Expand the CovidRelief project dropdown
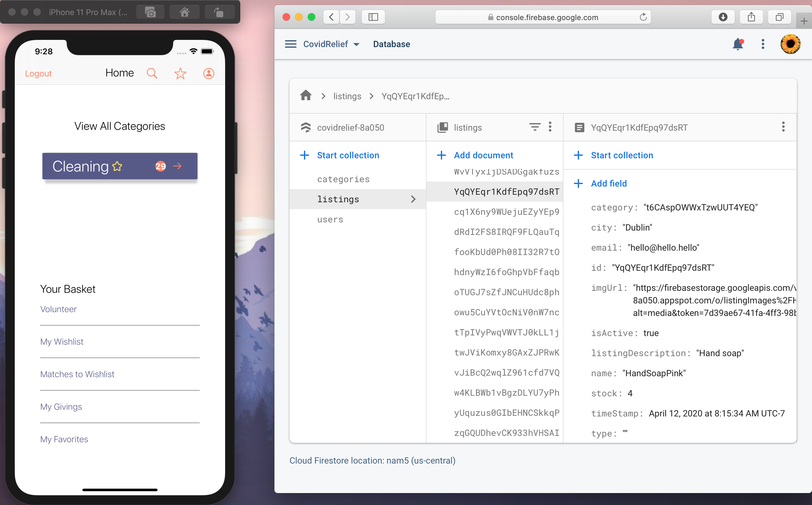 tap(356, 44)
